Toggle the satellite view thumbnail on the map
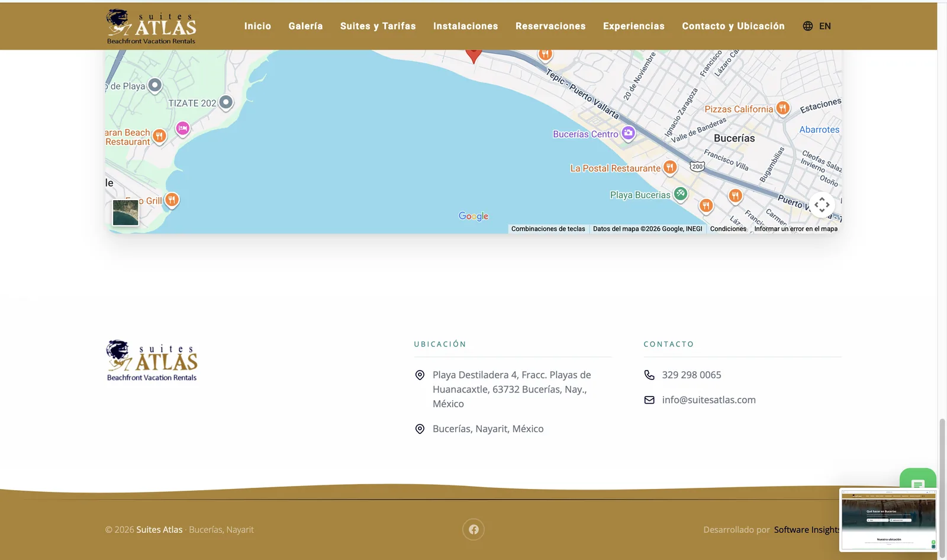 pyautogui.click(x=125, y=213)
